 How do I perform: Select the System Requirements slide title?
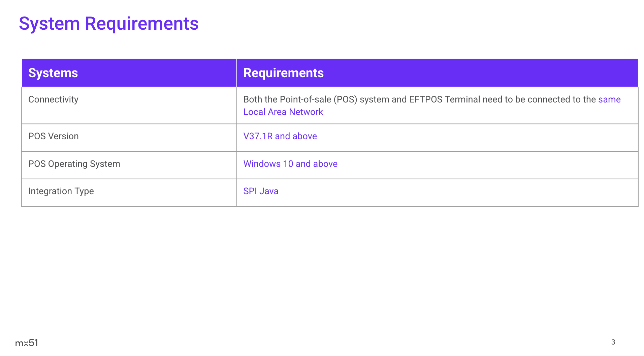coord(108,24)
